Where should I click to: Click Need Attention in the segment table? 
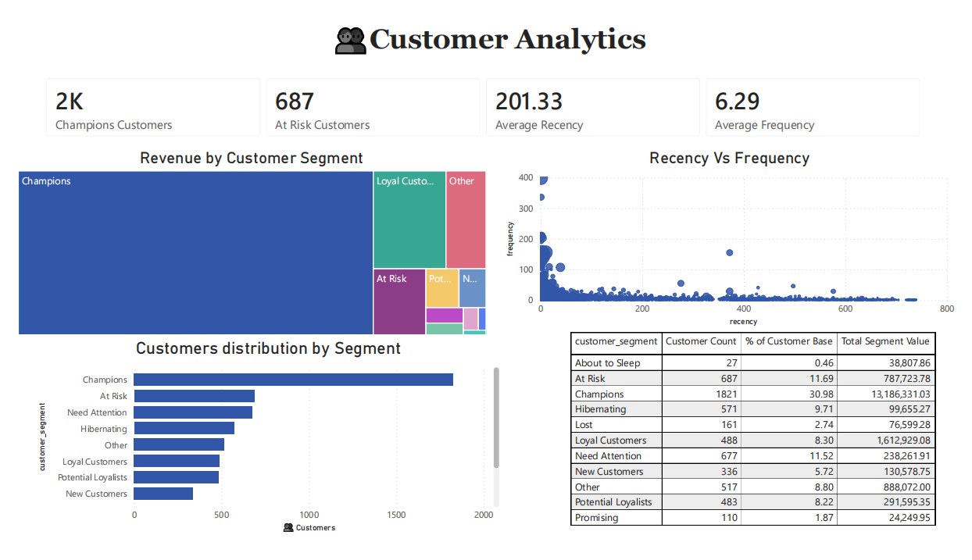pyautogui.click(x=608, y=456)
